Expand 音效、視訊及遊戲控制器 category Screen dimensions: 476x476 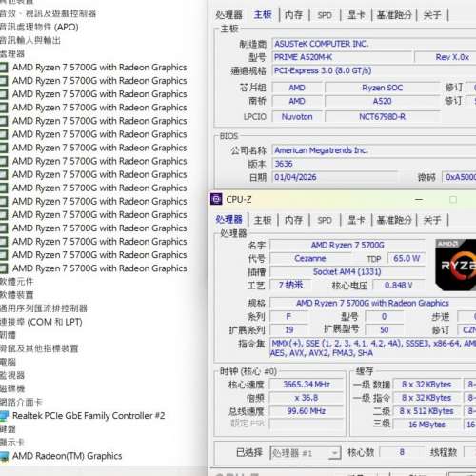click(x=48, y=13)
